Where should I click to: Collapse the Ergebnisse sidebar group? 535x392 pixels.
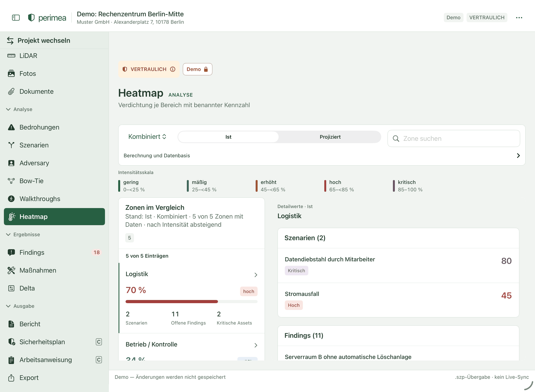pos(8,234)
